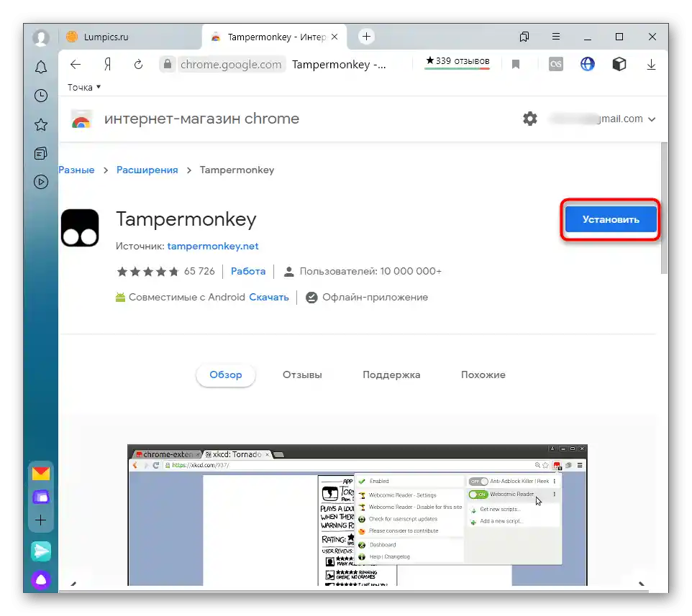Reload the current page
This screenshot has height=616, width=692.
point(138,65)
